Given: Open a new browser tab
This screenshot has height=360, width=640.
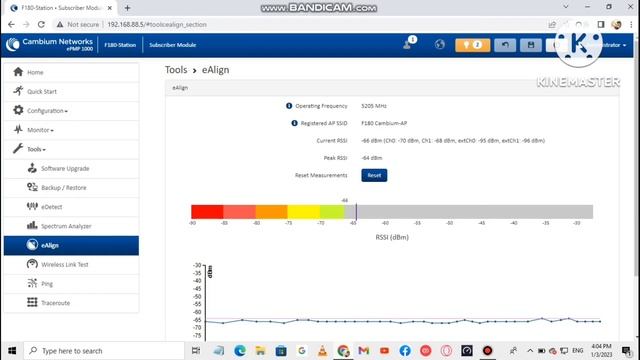Looking at the screenshot, I should (127, 8).
